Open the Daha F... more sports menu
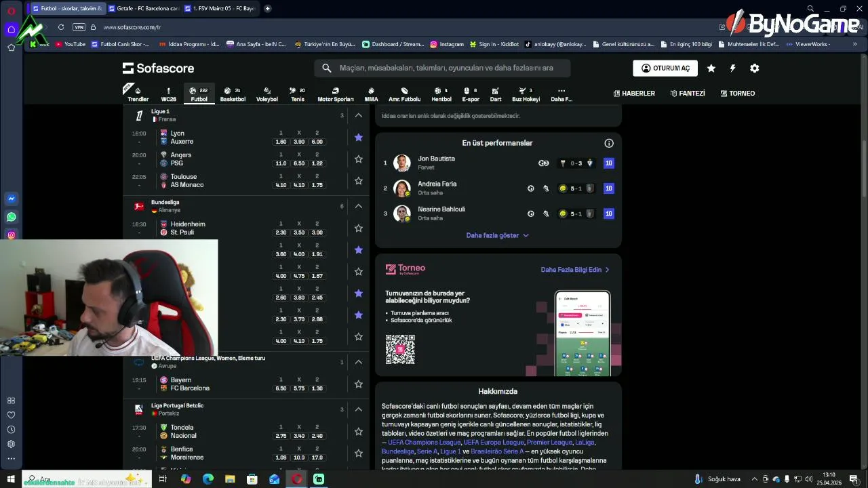 (x=561, y=94)
